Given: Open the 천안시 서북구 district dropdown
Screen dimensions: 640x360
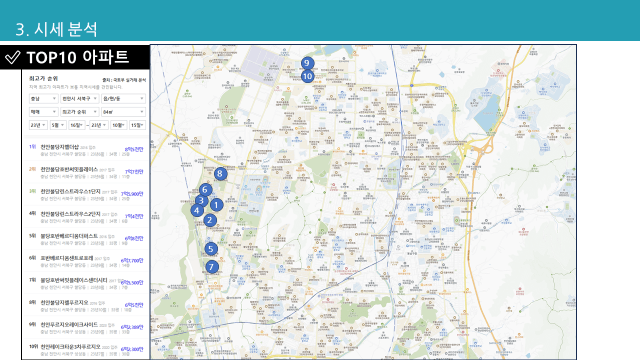Looking at the screenshot, I should click(80, 99).
